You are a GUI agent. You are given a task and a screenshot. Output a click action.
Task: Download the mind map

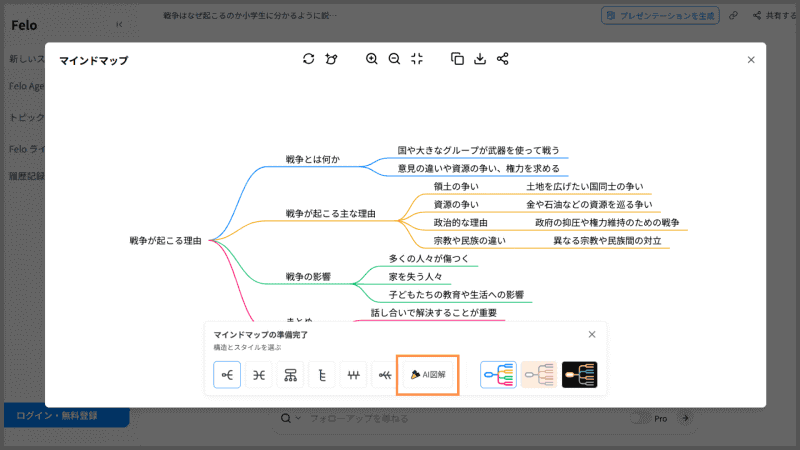coord(480,59)
